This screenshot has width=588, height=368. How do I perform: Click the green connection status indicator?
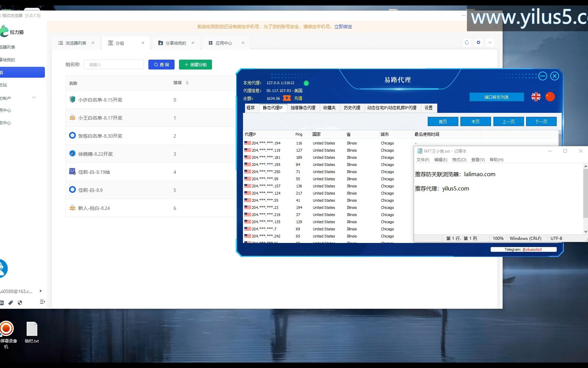306,83
